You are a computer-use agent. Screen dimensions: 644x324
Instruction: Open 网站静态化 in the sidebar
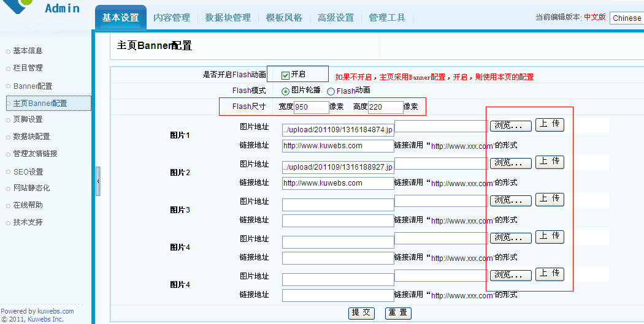pos(31,188)
